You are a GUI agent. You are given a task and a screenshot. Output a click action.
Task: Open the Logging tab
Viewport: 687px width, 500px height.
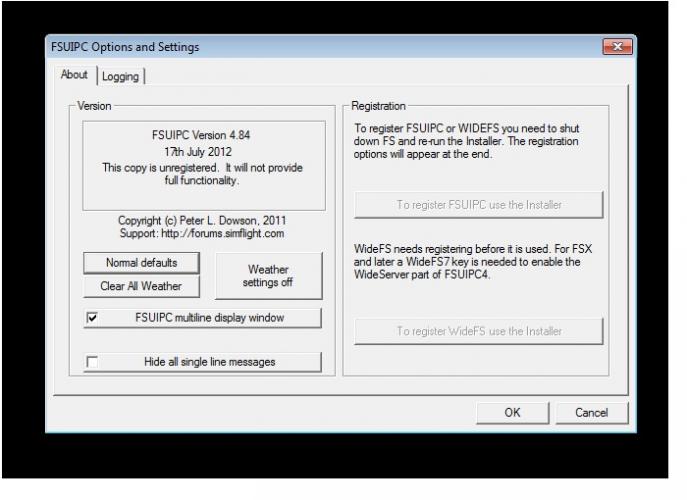[120, 76]
